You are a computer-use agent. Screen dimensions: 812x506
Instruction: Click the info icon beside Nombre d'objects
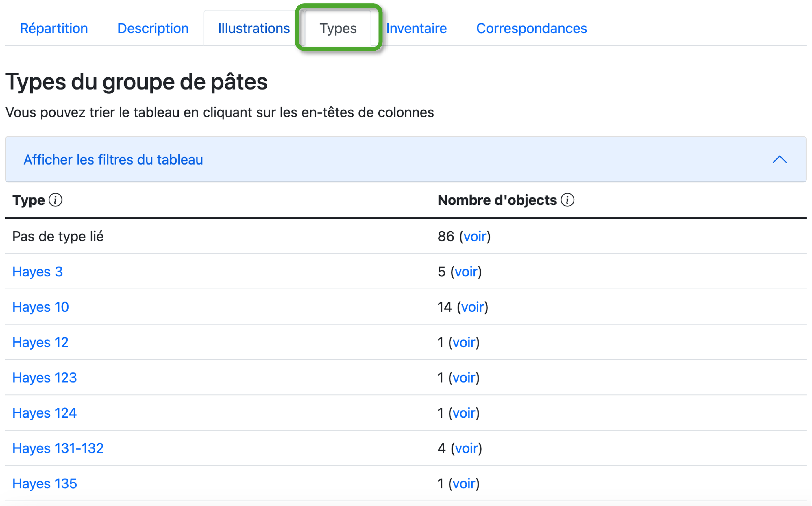(567, 200)
